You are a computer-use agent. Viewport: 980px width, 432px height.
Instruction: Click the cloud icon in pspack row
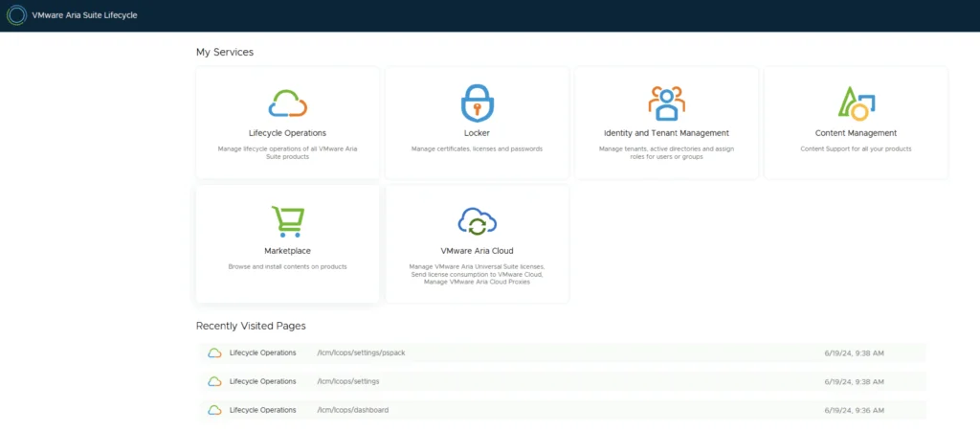(214, 352)
